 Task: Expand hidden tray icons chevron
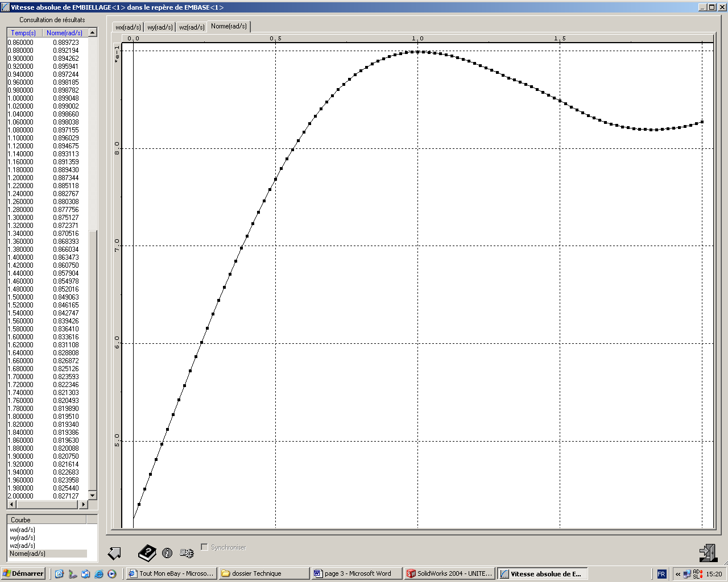678,574
